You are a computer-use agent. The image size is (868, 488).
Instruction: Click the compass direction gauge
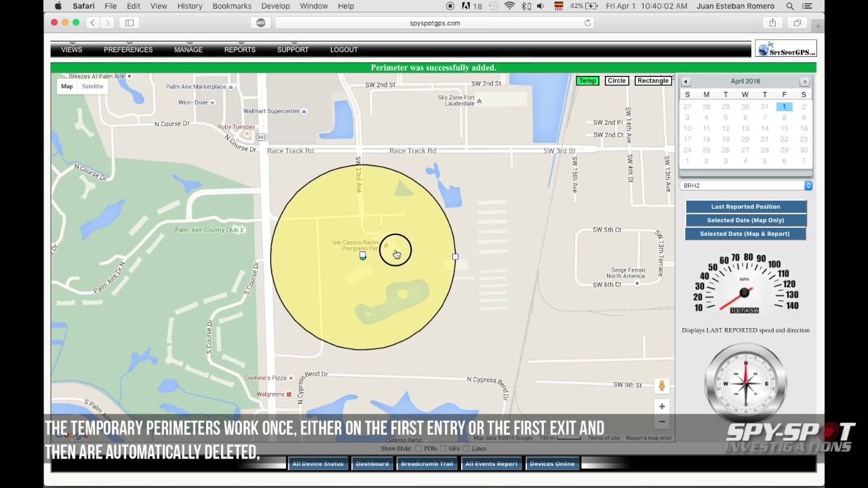(746, 383)
